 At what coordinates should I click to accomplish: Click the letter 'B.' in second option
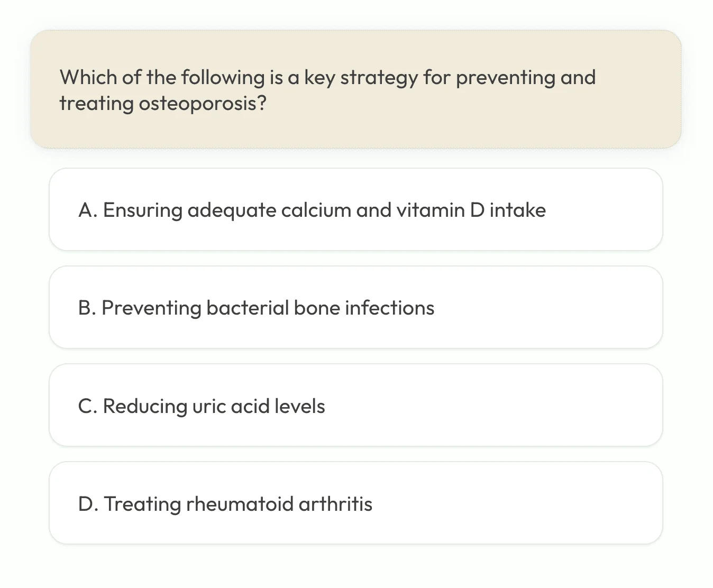tap(87, 308)
